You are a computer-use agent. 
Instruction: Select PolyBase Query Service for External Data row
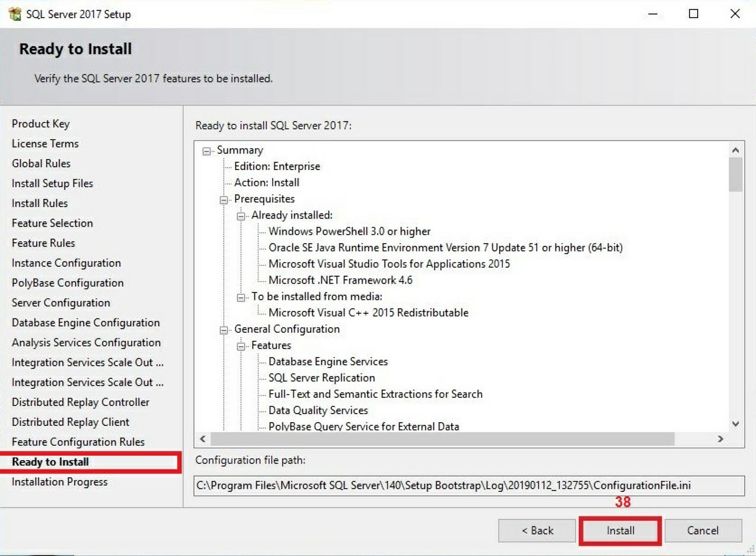364,426
